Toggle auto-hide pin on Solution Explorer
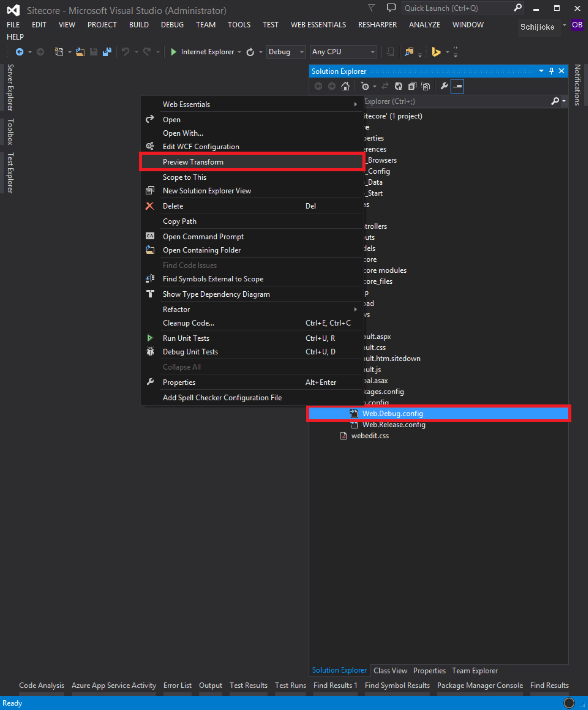Viewport: 588px width, 710px height. 551,71
